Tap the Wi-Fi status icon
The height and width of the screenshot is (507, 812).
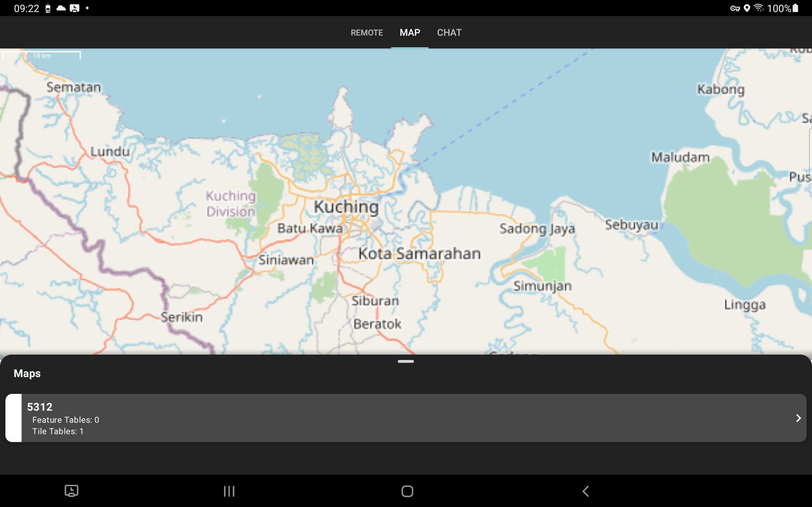pyautogui.click(x=759, y=8)
